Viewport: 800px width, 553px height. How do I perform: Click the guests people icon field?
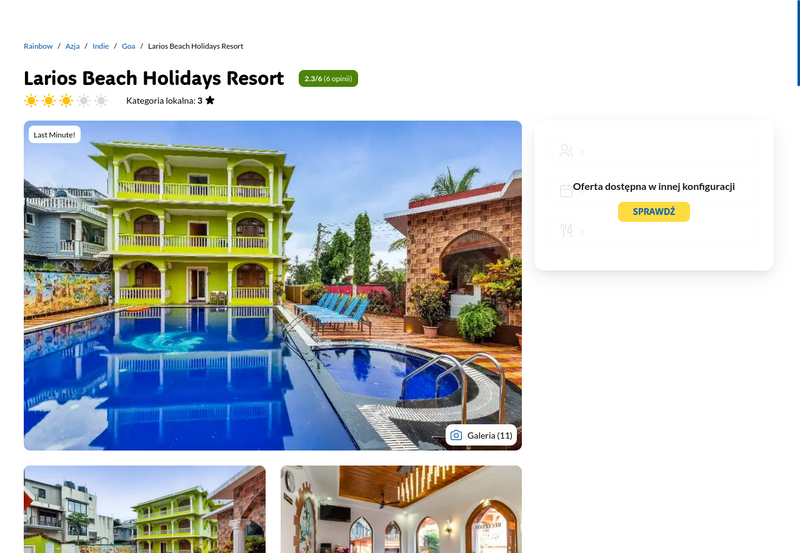coord(654,150)
